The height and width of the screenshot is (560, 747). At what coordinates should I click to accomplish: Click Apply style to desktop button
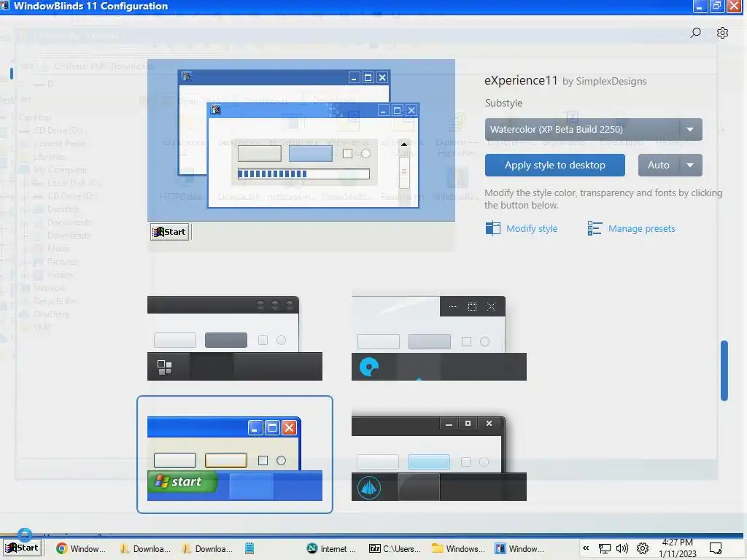[x=554, y=166]
